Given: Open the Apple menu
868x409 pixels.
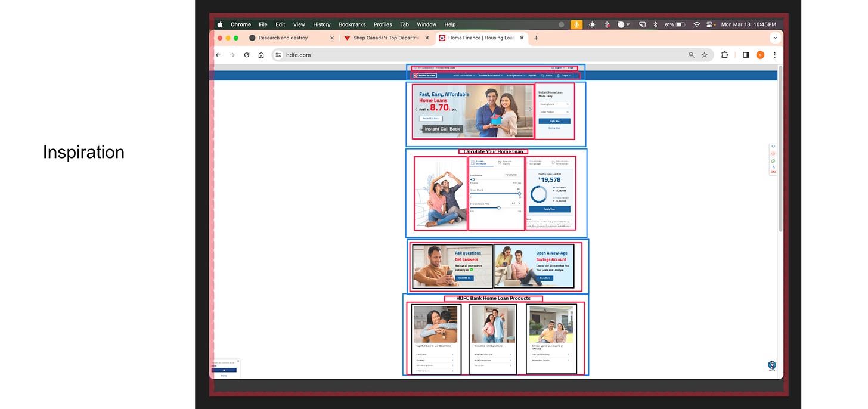Looking at the screenshot, I should click(220, 24).
